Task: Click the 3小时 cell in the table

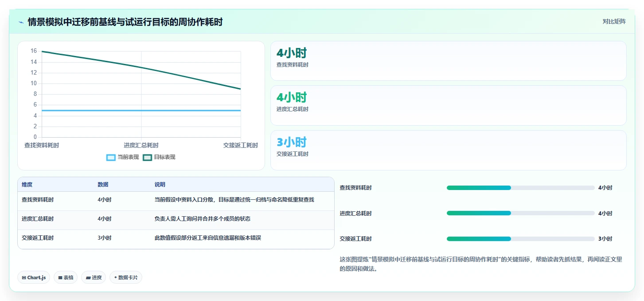Action: (x=104, y=238)
